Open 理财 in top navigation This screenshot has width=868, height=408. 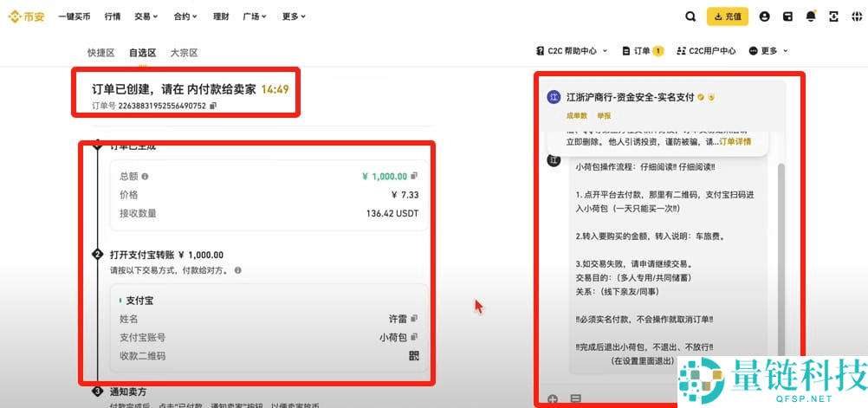click(221, 16)
